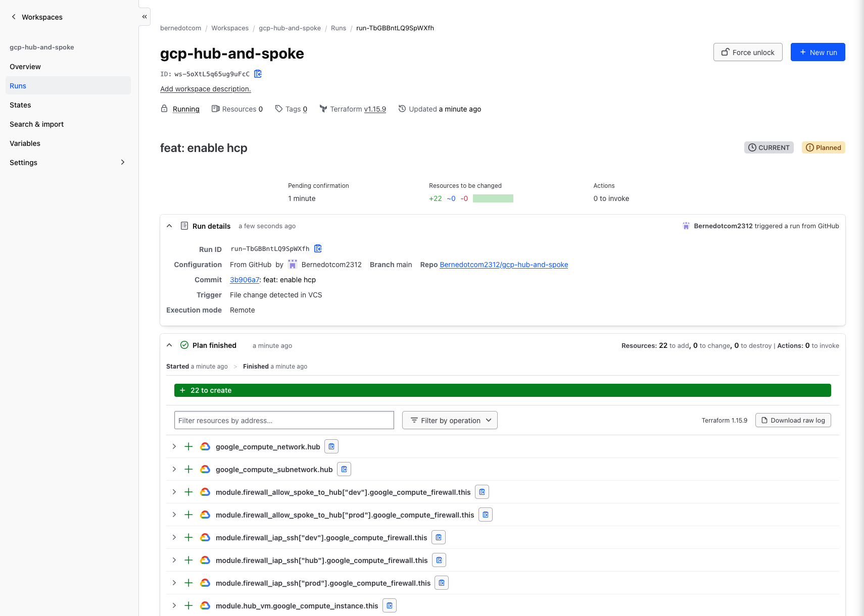This screenshot has width=864, height=616.
Task: Click the Terraform logo icon near version
Action: [x=323, y=109]
